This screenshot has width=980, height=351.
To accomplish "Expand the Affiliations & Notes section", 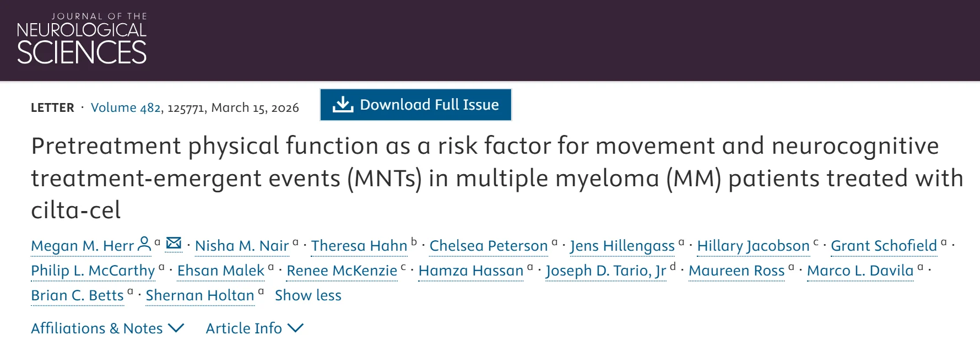I will [x=107, y=328].
